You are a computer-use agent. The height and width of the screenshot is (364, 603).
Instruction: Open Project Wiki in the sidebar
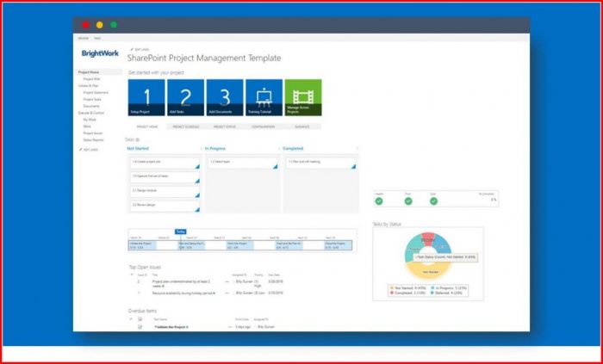(x=92, y=79)
